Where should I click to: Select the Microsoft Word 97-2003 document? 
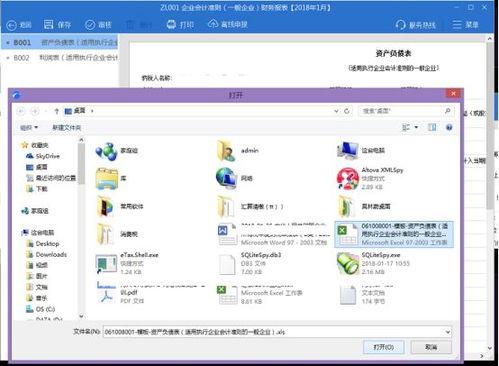(x=273, y=234)
